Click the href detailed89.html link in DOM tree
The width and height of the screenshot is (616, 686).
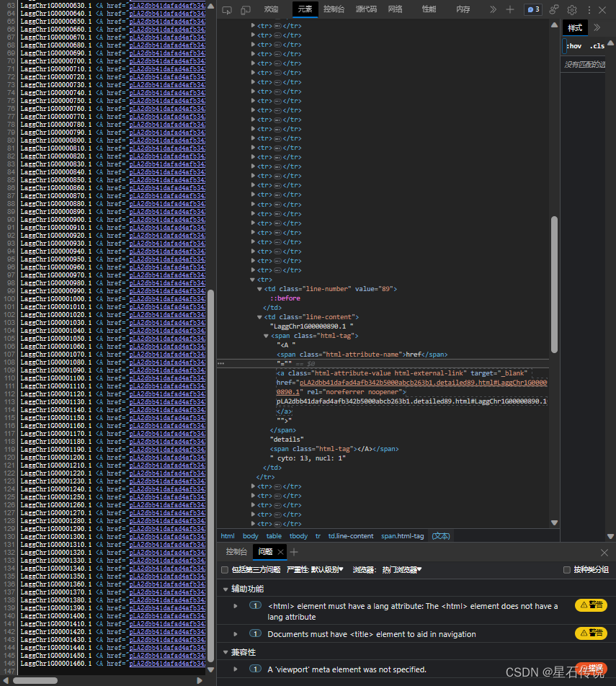[x=423, y=383]
